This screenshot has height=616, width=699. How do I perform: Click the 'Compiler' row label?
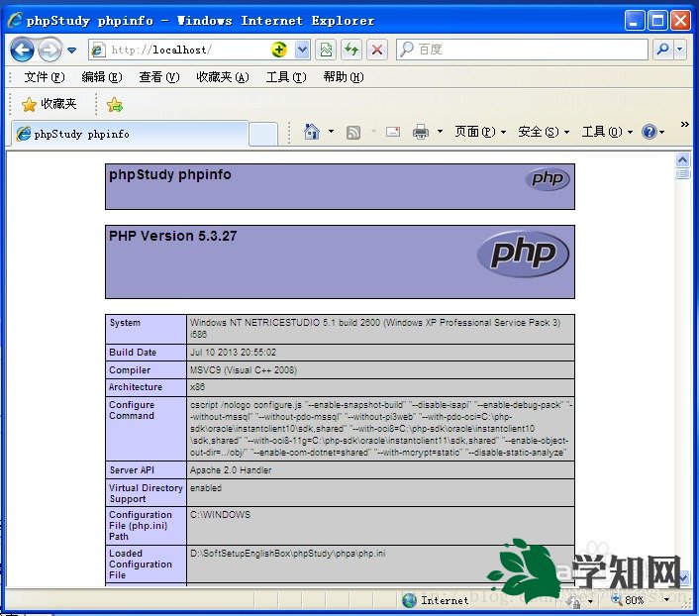(x=130, y=369)
